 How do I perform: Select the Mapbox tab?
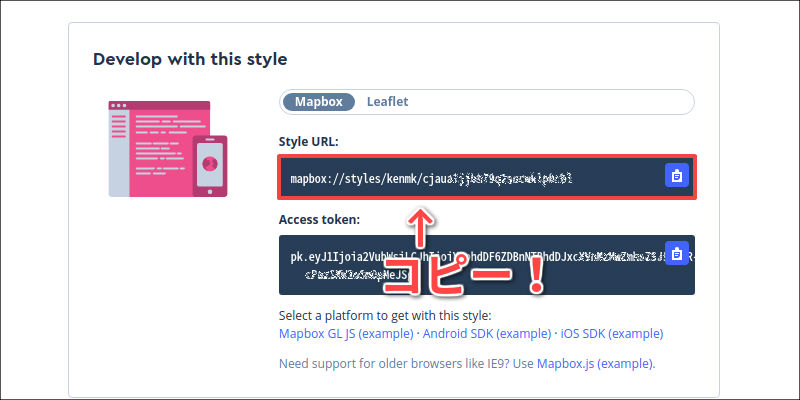pos(319,102)
